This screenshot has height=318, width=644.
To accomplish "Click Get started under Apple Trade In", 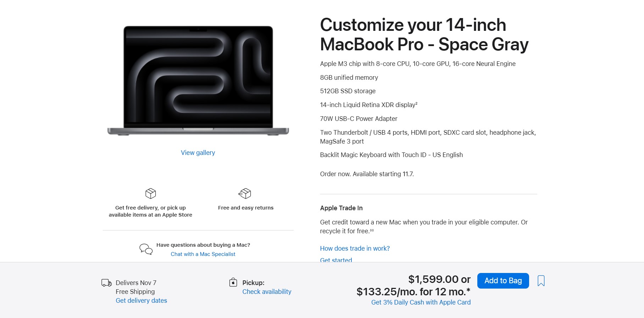I will tap(336, 260).
